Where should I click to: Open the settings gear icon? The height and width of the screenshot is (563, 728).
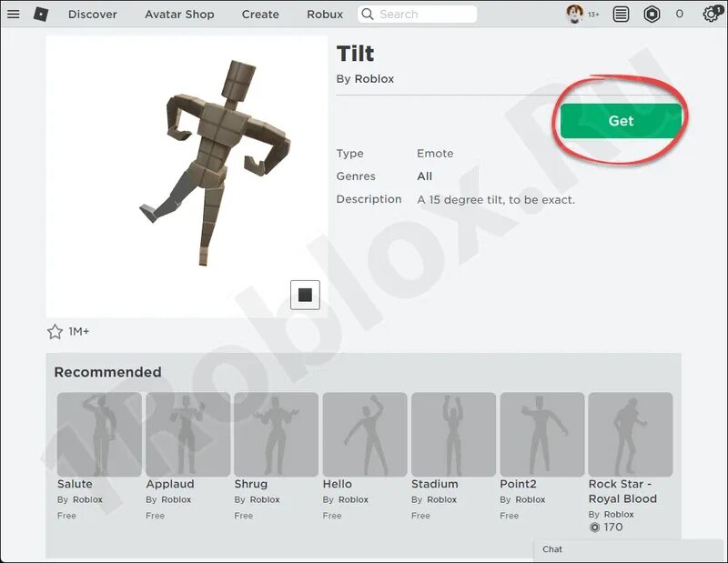[712, 14]
